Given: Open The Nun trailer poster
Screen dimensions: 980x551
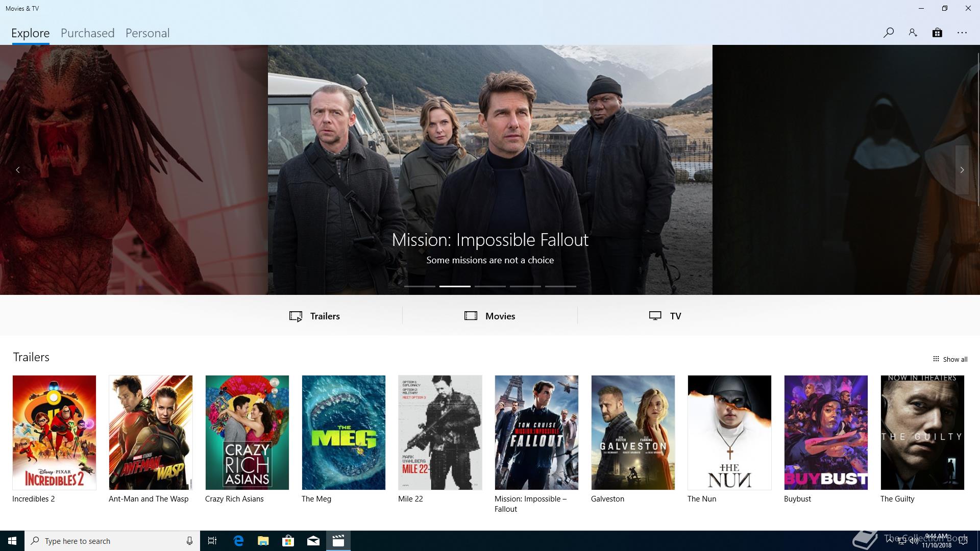Looking at the screenshot, I should 729,433.
